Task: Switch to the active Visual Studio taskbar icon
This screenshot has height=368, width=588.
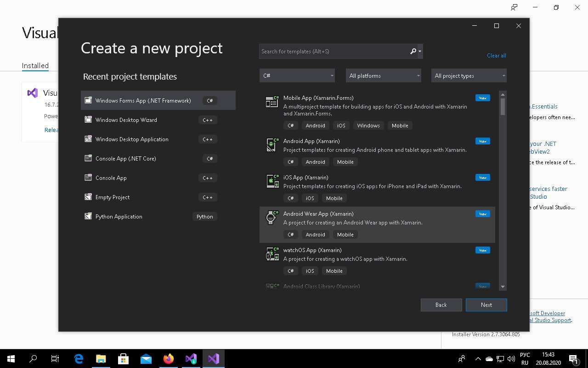Action: [213, 359]
